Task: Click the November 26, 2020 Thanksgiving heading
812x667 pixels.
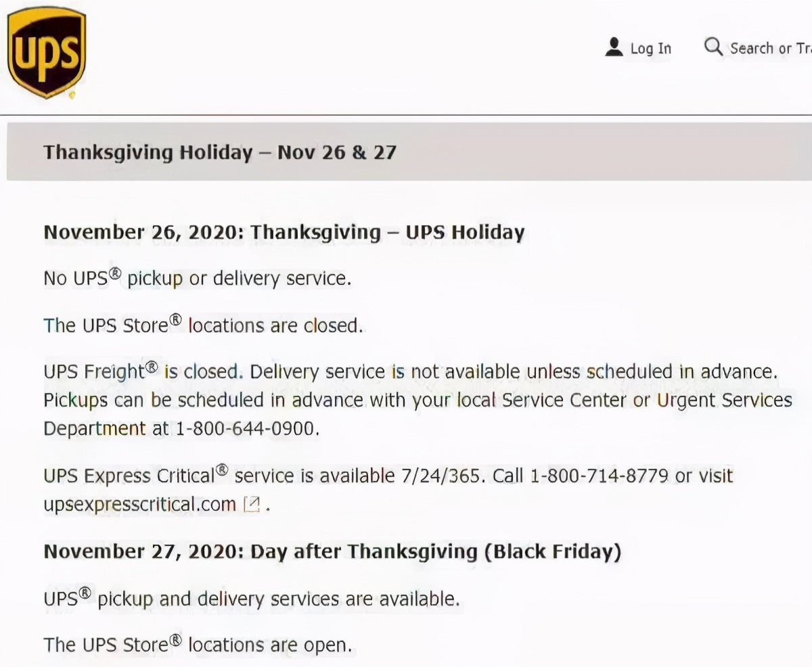Action: pos(284,233)
